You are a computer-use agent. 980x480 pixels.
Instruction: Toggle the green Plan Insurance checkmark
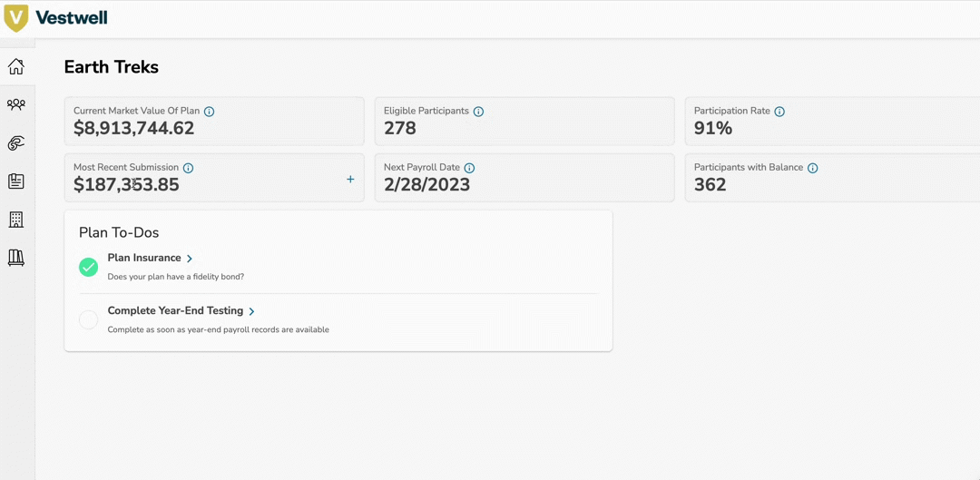point(88,267)
